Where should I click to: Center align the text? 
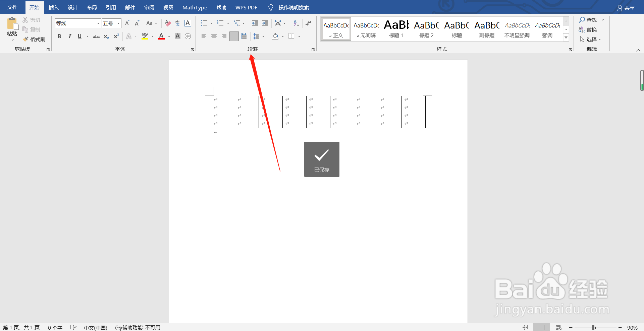click(214, 36)
